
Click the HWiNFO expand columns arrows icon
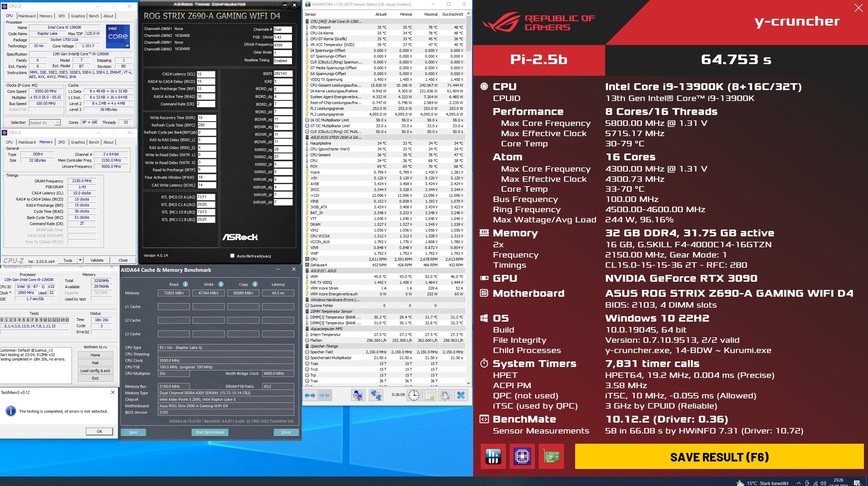pos(310,395)
